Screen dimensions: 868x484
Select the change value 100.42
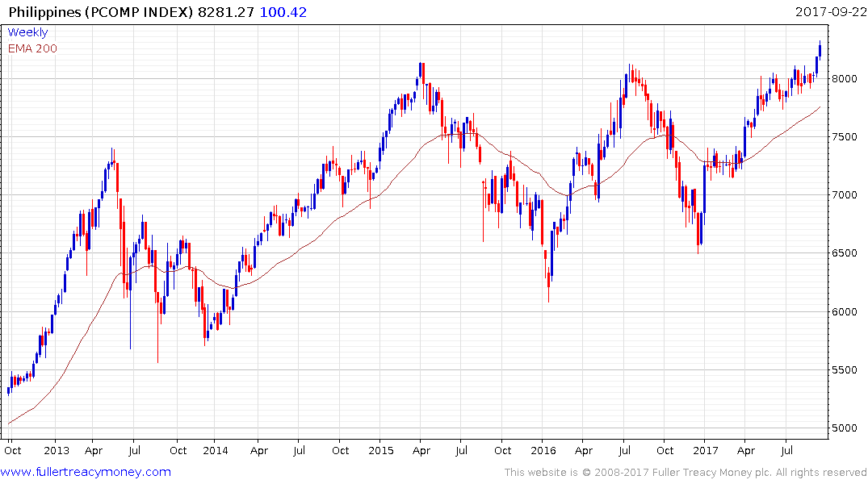pyautogui.click(x=283, y=12)
